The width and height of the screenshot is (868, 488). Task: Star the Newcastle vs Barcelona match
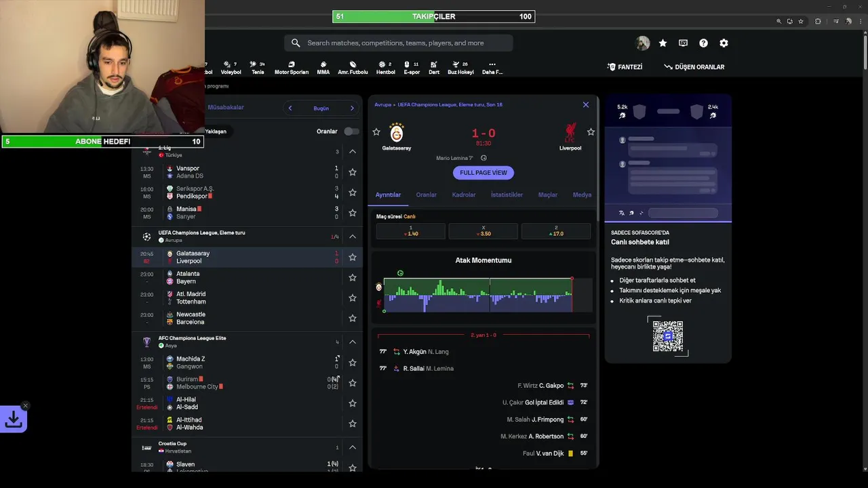point(353,318)
